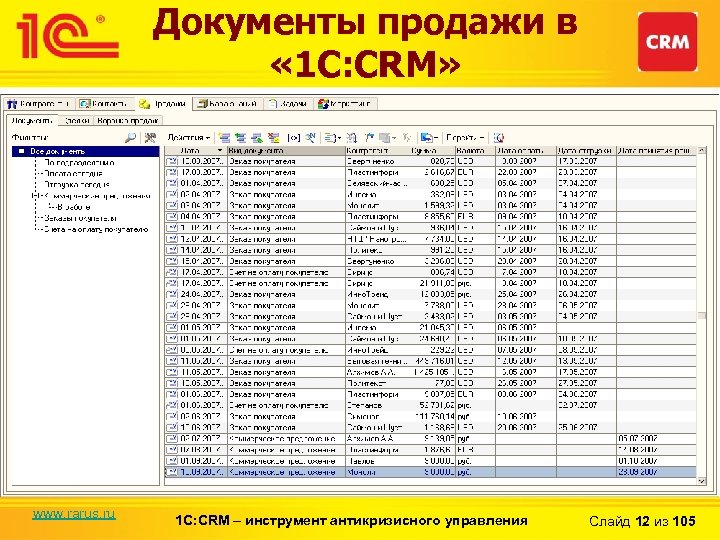720x540 pixels.
Task: Sort by the Контрагент column header
Action: [x=377, y=151]
